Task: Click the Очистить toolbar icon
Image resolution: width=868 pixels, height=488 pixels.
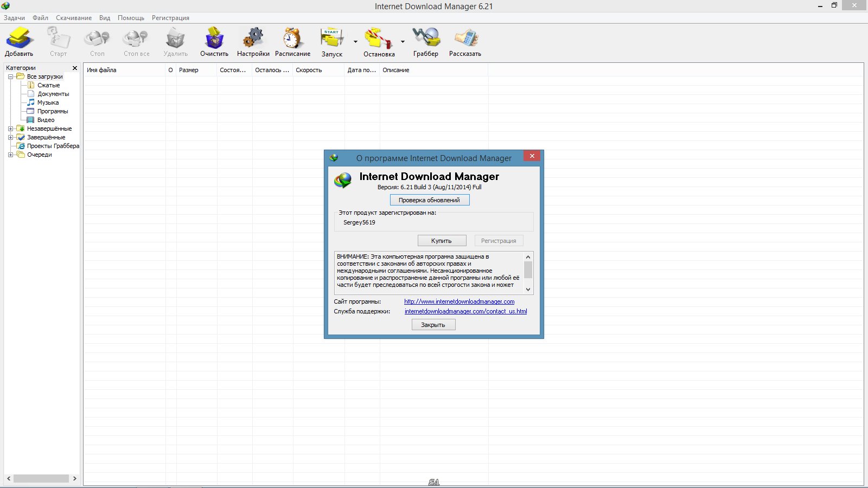Action: (x=214, y=38)
